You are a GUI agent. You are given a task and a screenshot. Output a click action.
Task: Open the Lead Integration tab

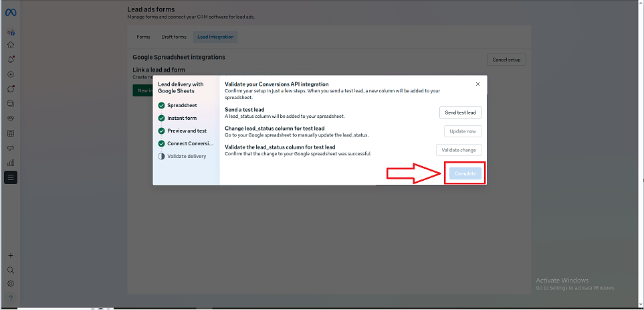click(215, 37)
